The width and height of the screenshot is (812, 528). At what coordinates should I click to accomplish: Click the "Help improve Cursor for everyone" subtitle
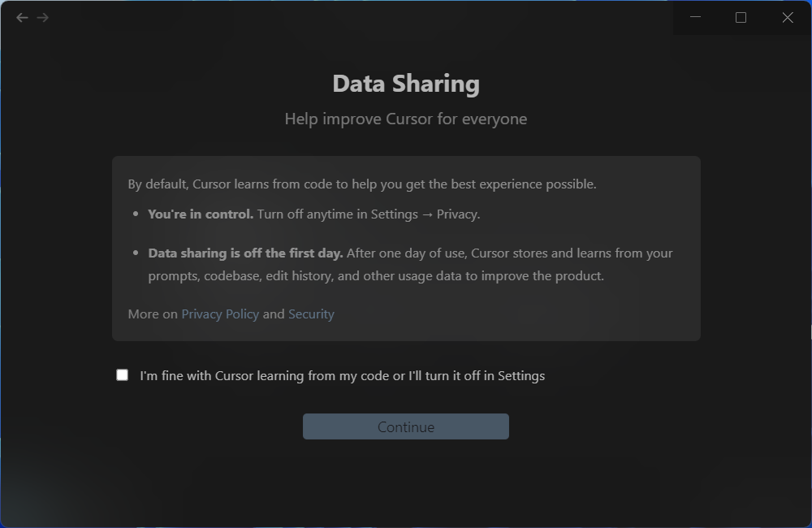point(406,119)
